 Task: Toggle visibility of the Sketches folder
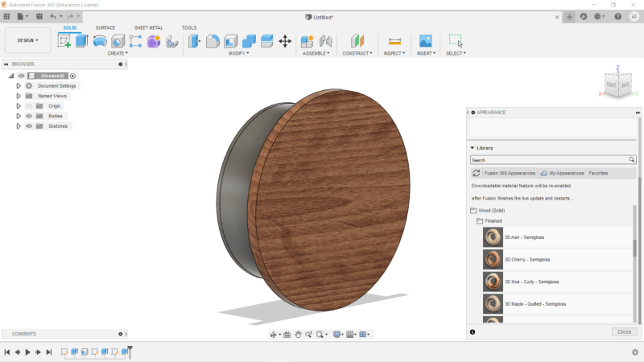point(29,126)
